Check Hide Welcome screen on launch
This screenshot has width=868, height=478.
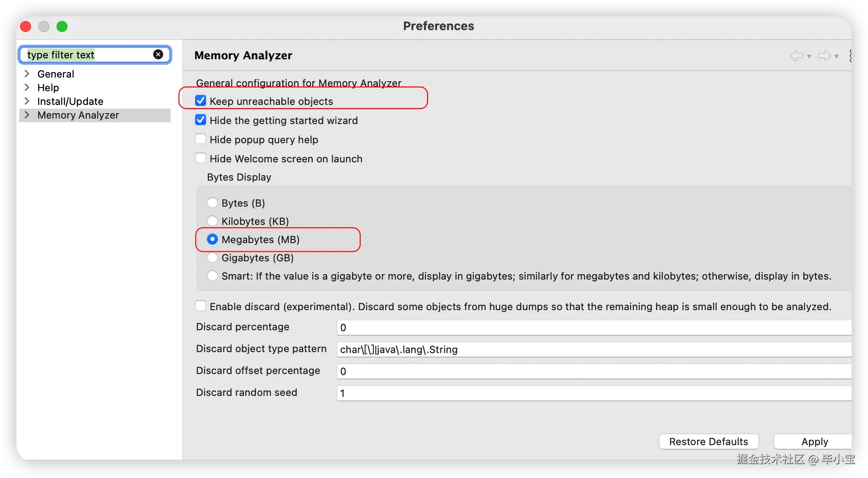point(201,158)
